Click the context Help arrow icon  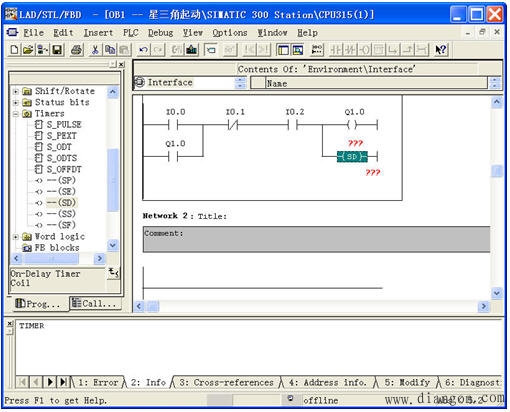[441, 50]
